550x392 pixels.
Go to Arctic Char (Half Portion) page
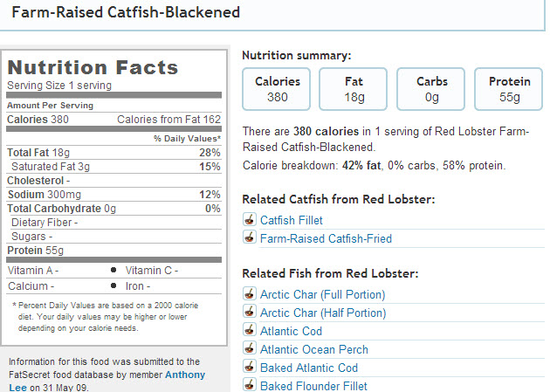322,313
